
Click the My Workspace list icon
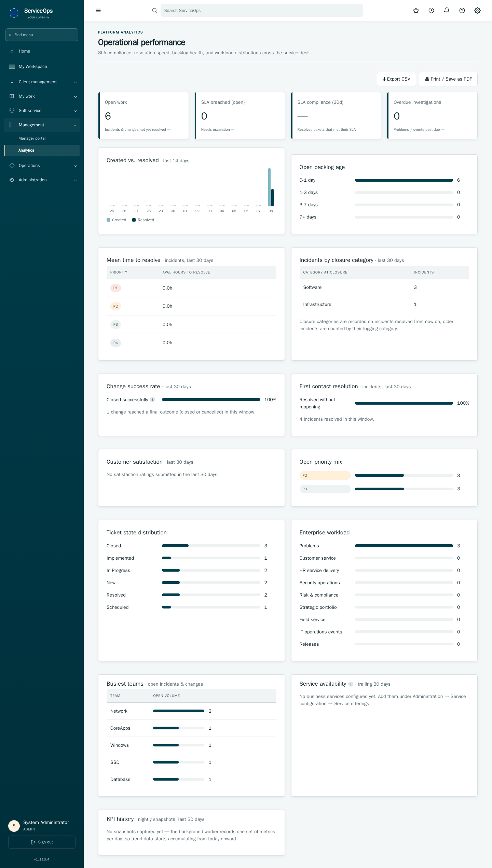pyautogui.click(x=12, y=66)
